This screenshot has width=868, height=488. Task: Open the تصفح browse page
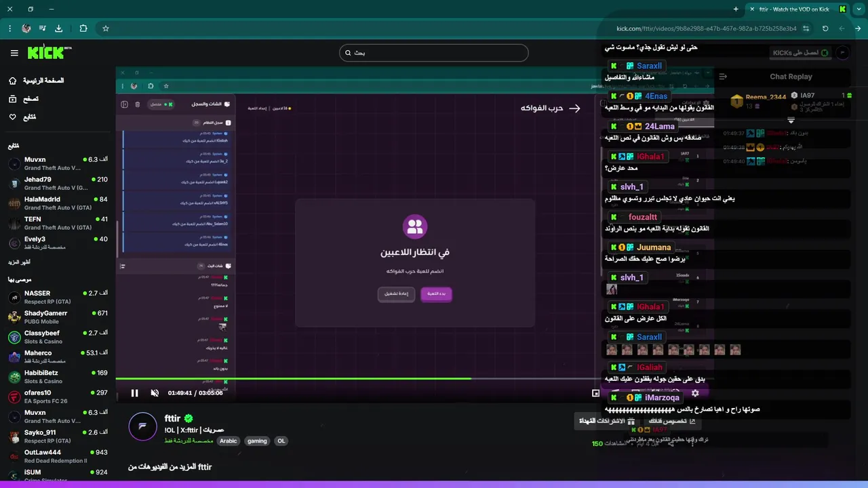click(x=24, y=99)
